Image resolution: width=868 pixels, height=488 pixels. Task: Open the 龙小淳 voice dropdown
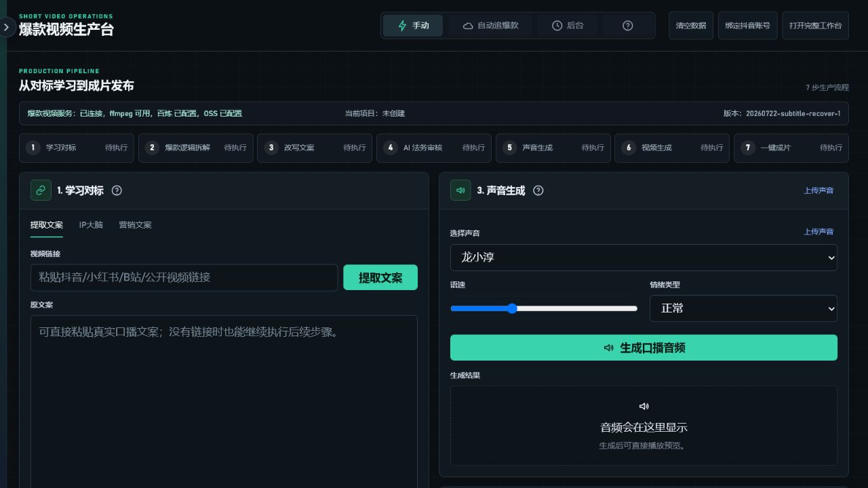(644, 258)
